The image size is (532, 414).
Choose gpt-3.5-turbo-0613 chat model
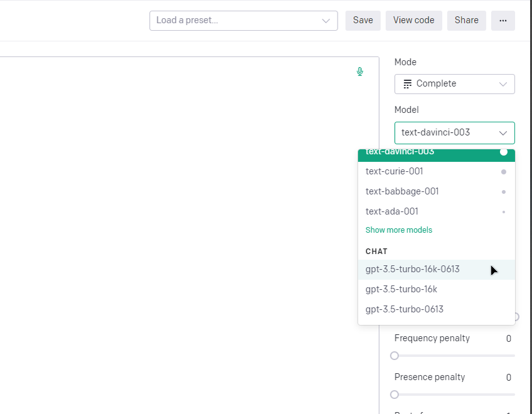(436, 309)
